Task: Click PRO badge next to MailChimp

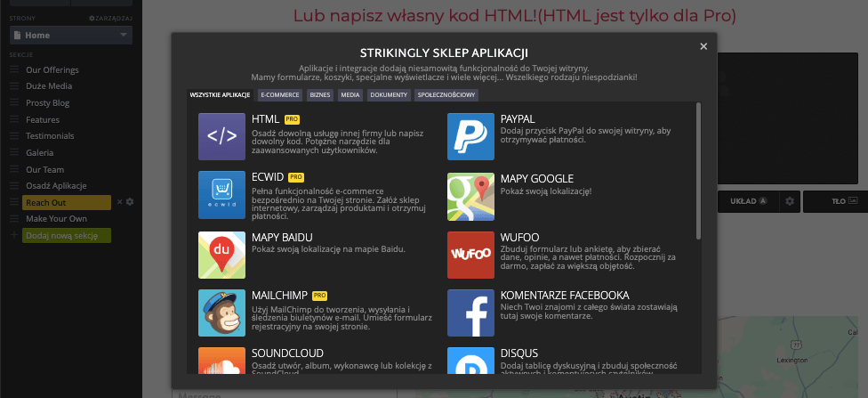Action: click(x=320, y=296)
